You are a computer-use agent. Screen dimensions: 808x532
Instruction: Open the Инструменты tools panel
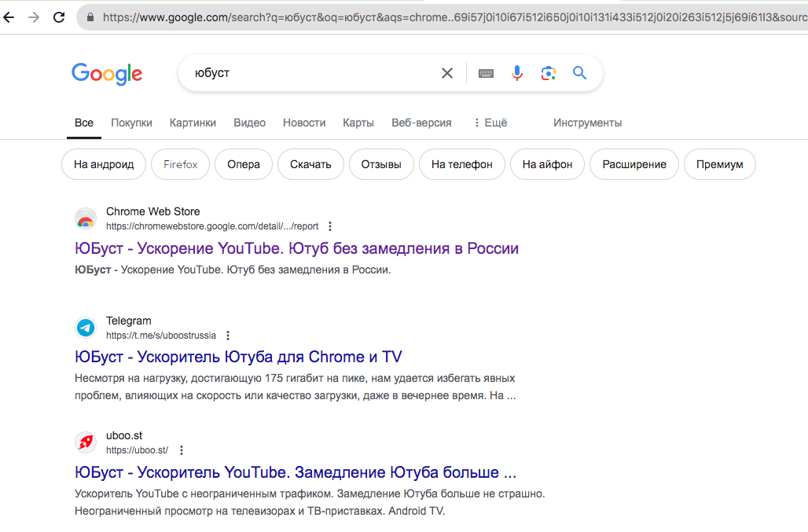pos(587,123)
